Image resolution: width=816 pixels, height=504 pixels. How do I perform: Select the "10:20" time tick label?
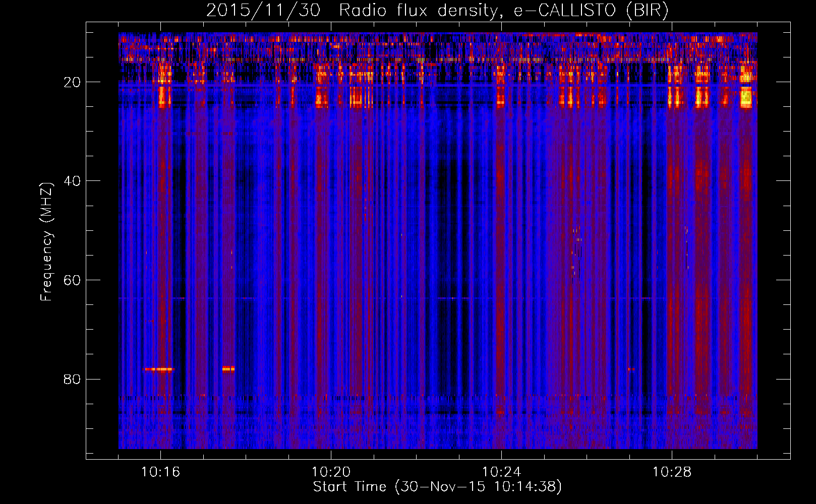coord(331,472)
